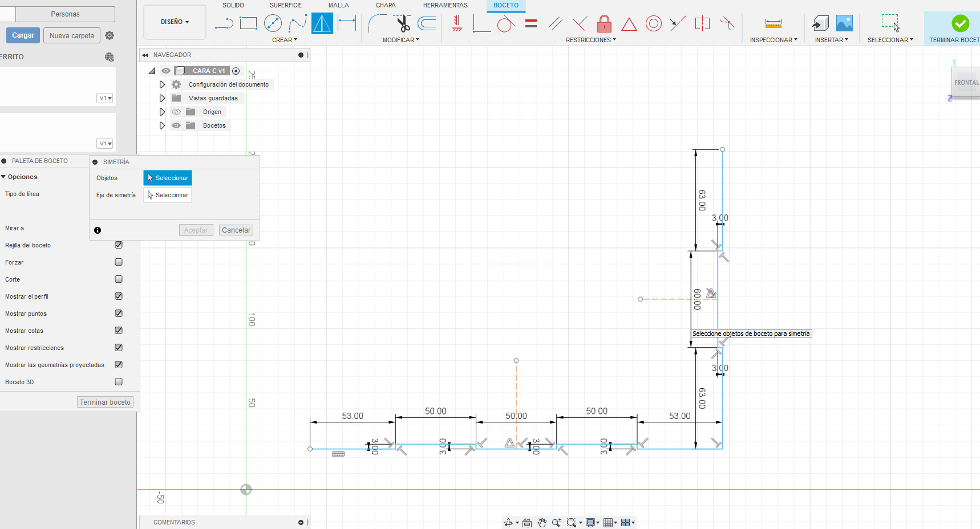Image resolution: width=980 pixels, height=529 pixels.
Task: Select the Circle sketch tool
Action: coord(273,23)
